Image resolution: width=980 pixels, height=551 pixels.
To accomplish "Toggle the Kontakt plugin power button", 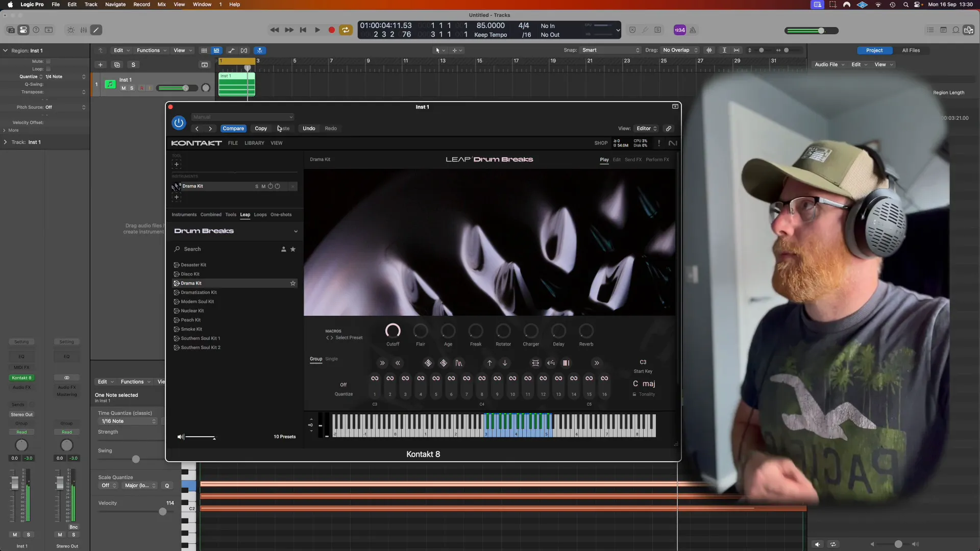I will [179, 122].
